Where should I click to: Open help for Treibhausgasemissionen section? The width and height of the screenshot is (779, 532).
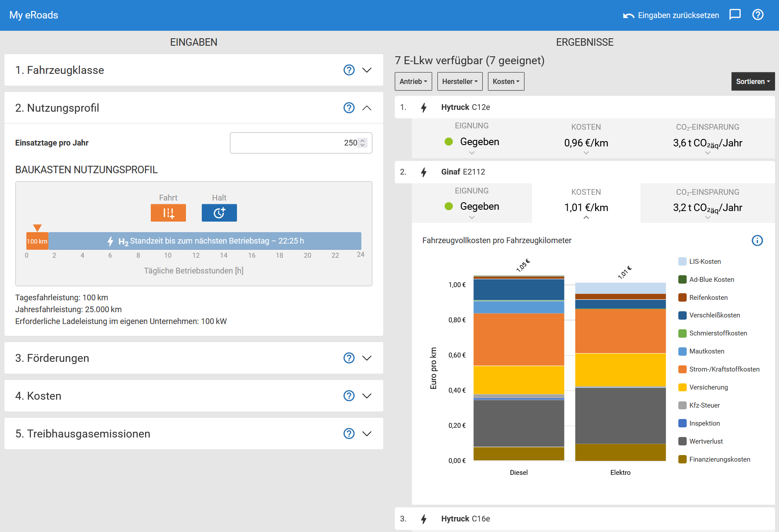[349, 434]
